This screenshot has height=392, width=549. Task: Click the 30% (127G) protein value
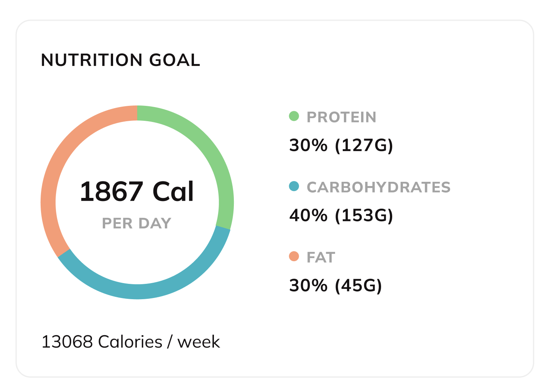tap(341, 145)
